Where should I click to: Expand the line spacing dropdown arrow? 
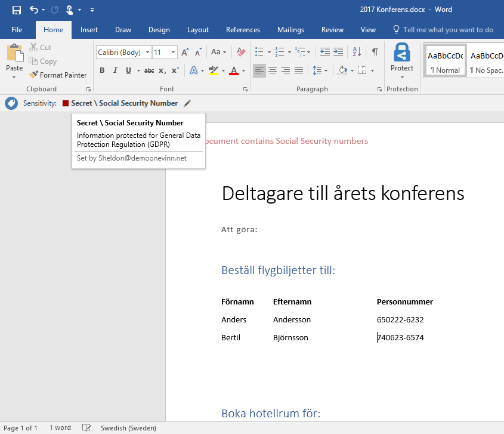tap(326, 70)
